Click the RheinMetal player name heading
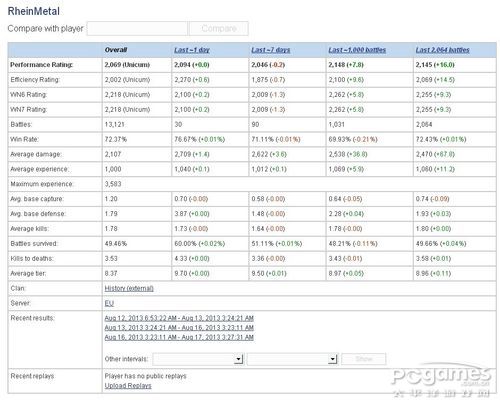The height and width of the screenshot is (406, 500). 34,11
